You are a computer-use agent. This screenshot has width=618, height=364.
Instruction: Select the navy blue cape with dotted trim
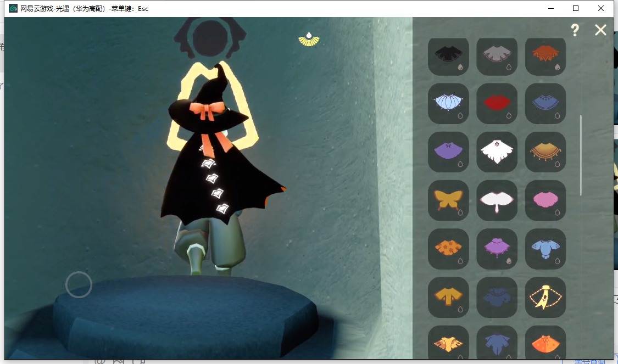coord(545,104)
